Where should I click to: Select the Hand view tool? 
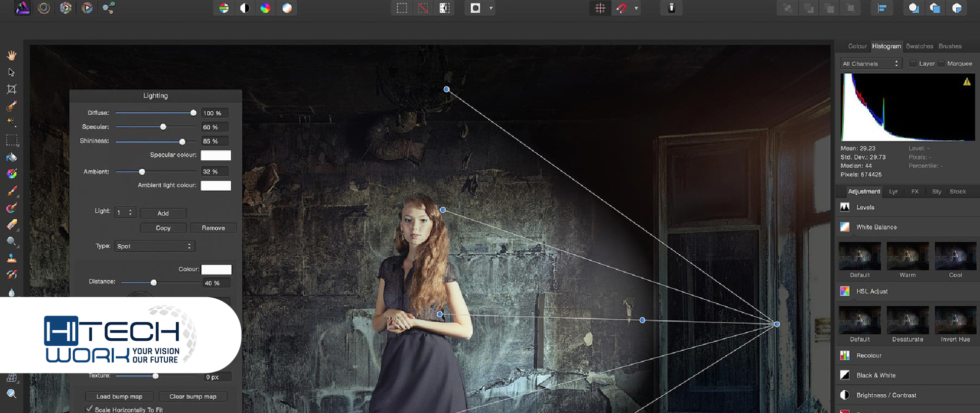pos(12,55)
